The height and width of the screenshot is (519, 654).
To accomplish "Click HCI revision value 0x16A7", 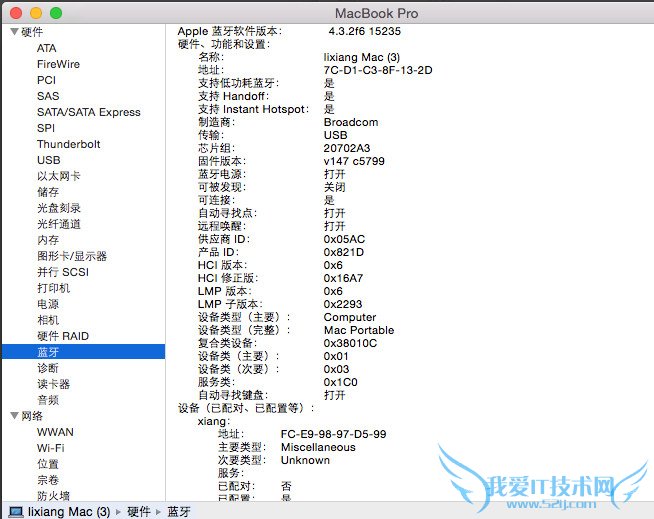I will [x=343, y=278].
